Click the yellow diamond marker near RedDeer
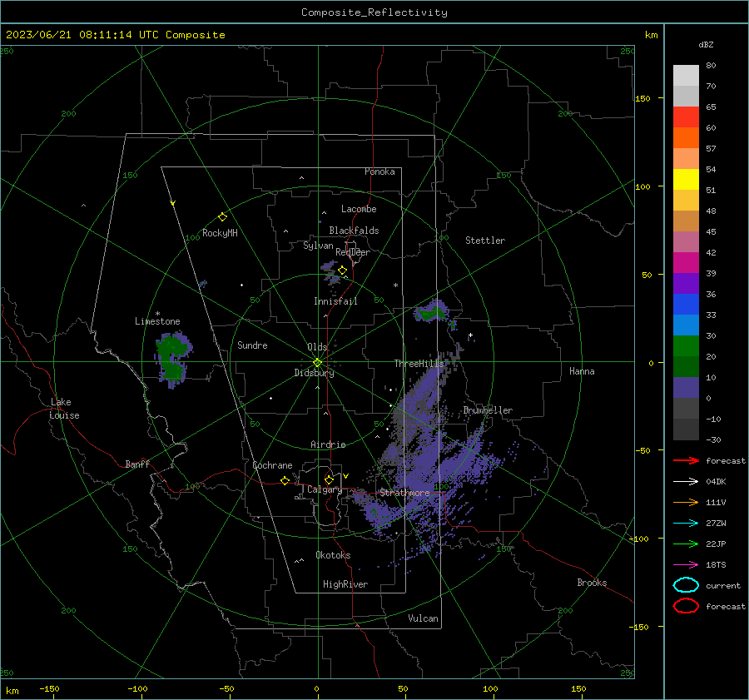 (342, 271)
